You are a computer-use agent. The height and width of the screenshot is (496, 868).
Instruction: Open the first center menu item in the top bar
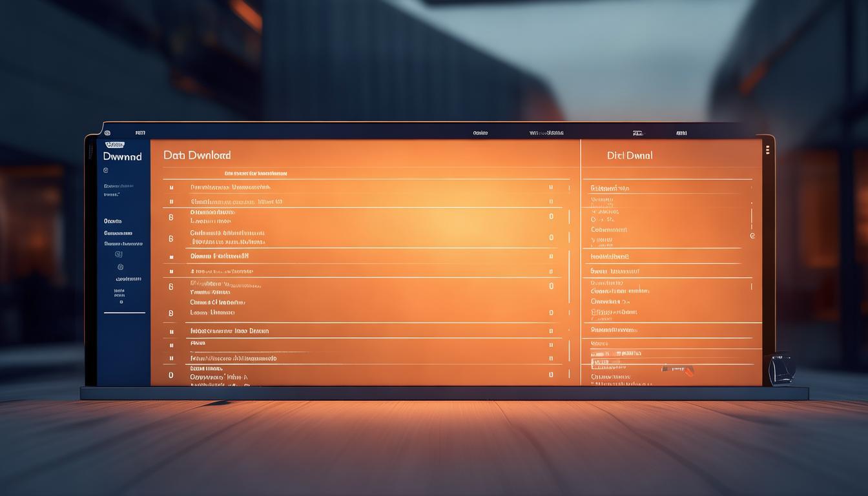point(480,133)
